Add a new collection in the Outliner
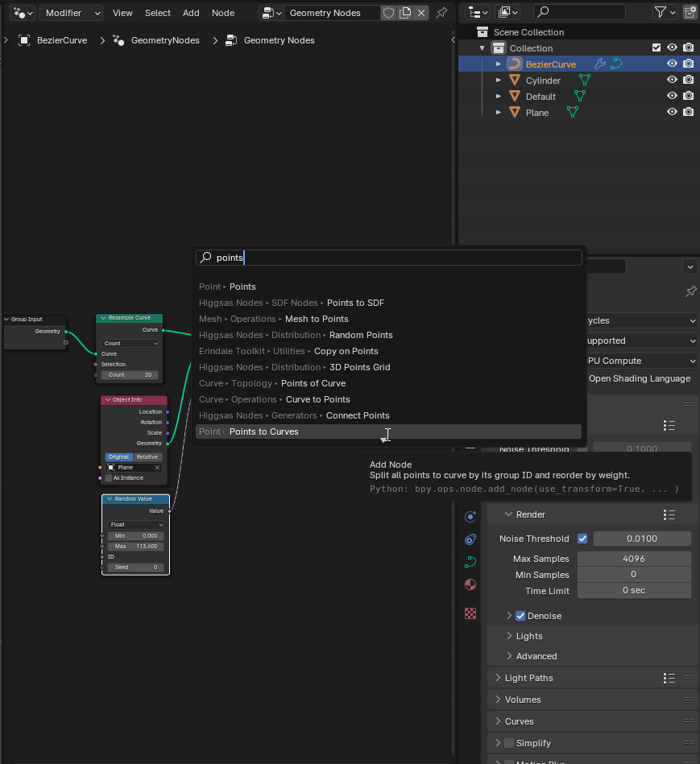The image size is (700, 764). (x=690, y=12)
